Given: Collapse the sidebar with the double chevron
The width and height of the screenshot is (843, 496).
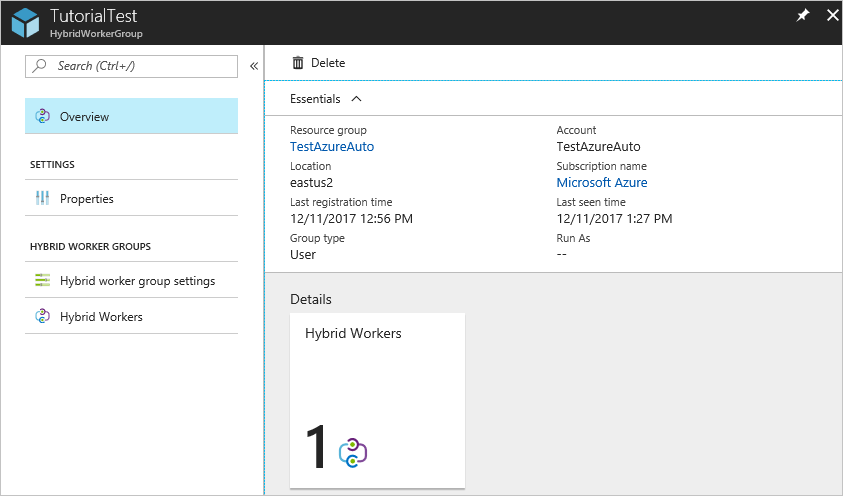Looking at the screenshot, I should 254,66.
